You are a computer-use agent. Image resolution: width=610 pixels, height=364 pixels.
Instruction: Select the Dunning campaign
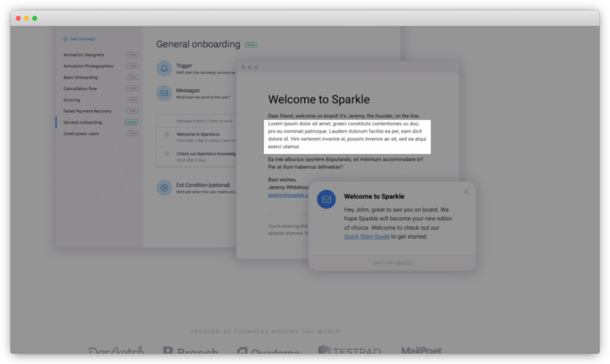click(x=71, y=100)
